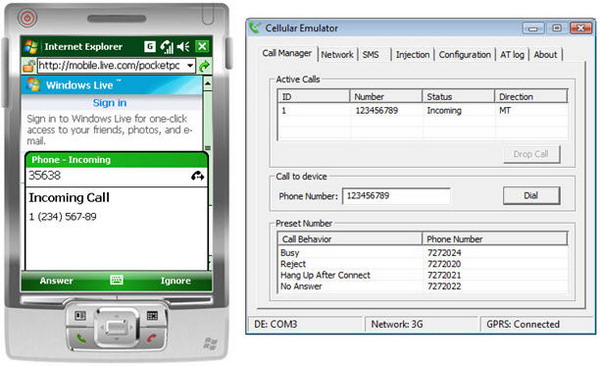Switch to the Network tab

pos(337,55)
